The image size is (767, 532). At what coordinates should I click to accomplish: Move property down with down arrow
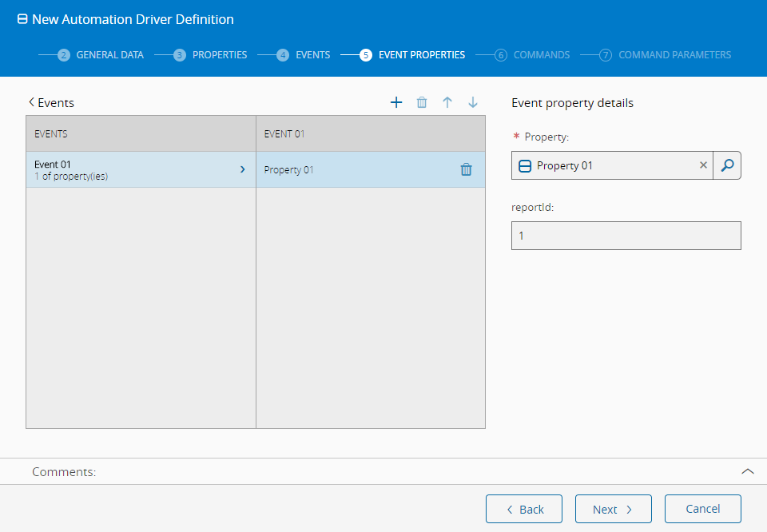tap(473, 102)
